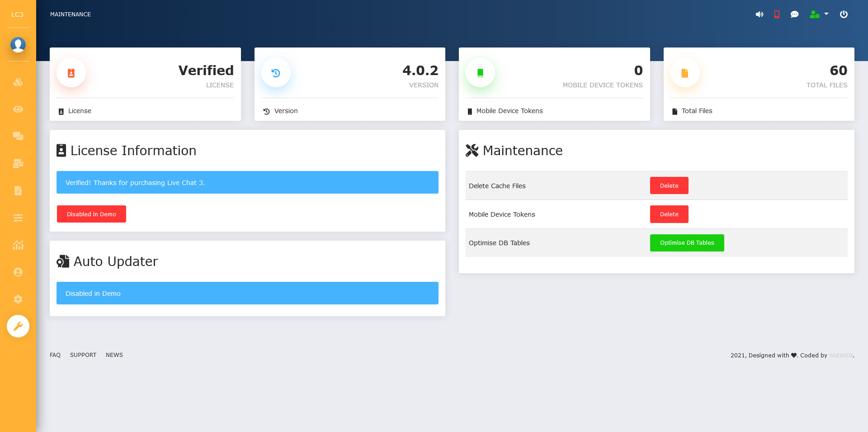Open the cubes dashboard sidebar icon
The width and height of the screenshot is (868, 432).
pyautogui.click(x=18, y=82)
